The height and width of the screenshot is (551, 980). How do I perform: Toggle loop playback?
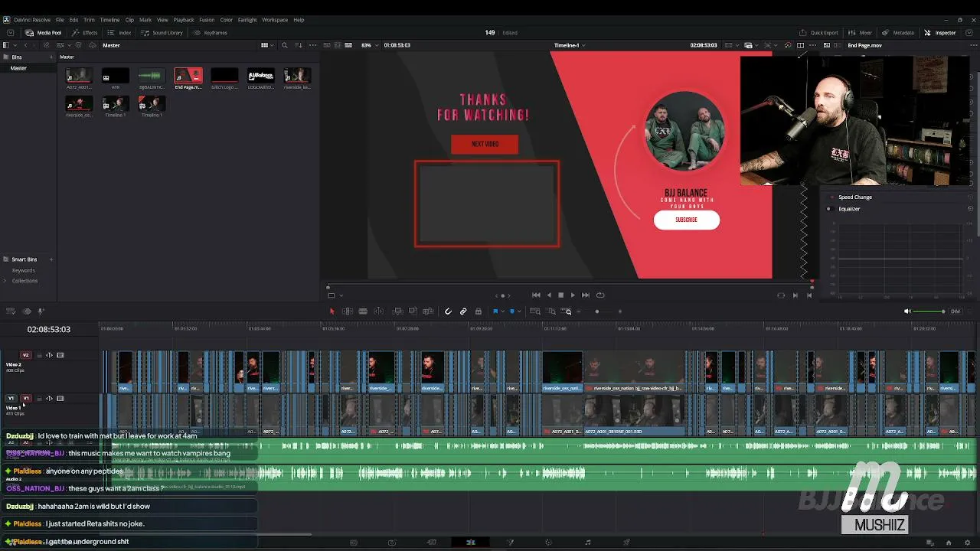(x=600, y=295)
